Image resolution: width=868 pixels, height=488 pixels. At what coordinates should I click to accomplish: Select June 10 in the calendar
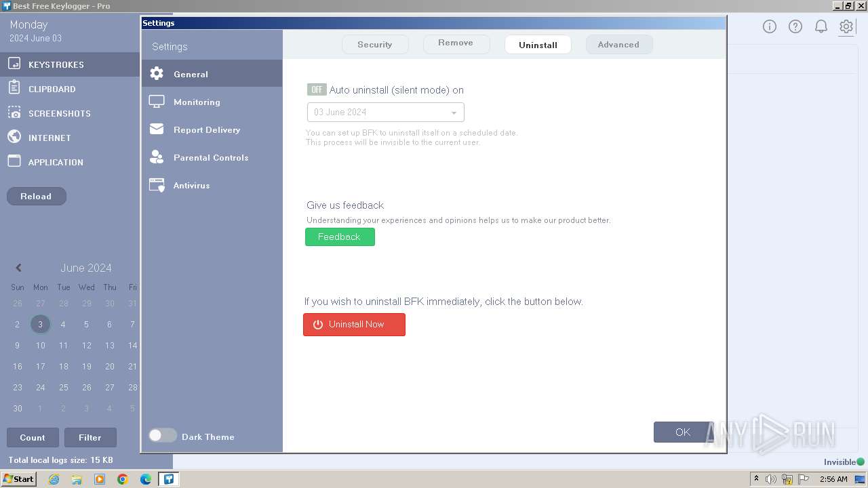(40, 345)
